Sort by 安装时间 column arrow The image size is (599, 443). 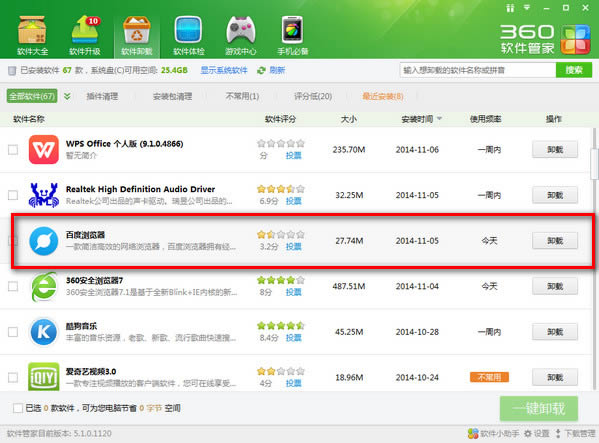tap(439, 119)
